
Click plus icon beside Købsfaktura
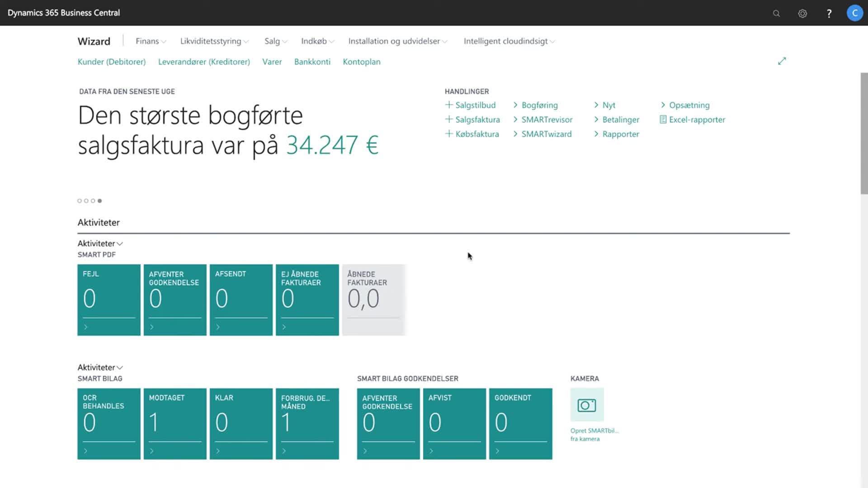pos(449,134)
